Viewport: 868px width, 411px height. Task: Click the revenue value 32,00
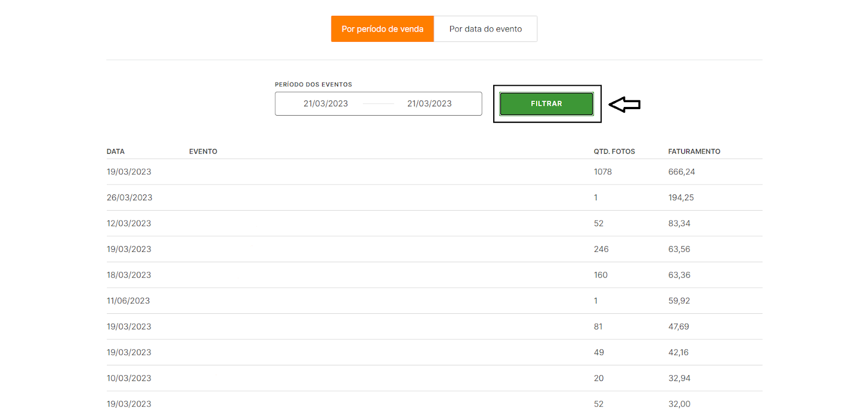[679, 404]
